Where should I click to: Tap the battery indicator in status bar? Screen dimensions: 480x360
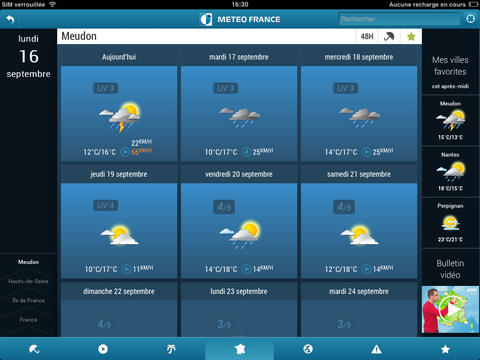(473, 4)
